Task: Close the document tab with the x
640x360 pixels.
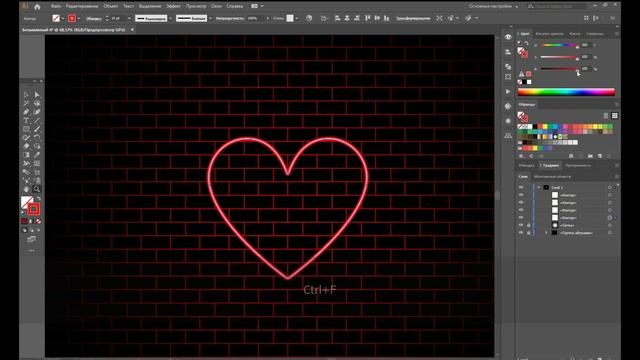Action: tap(132, 30)
